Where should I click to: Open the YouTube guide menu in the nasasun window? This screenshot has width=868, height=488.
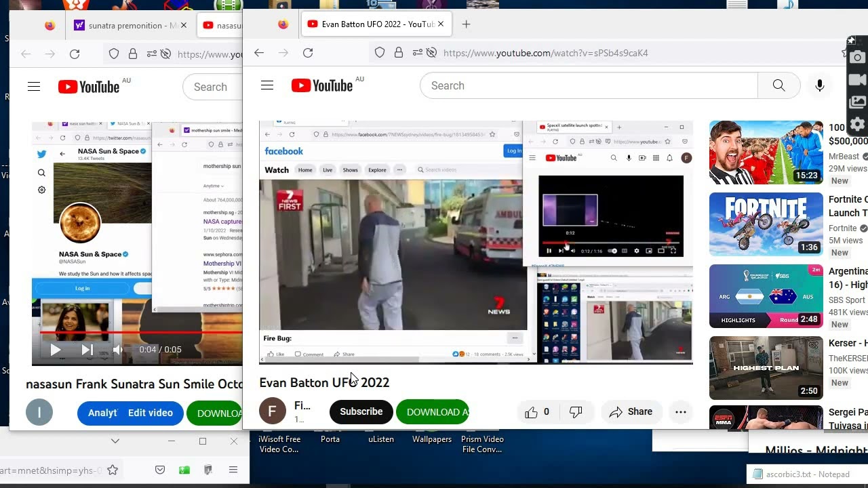[34, 87]
